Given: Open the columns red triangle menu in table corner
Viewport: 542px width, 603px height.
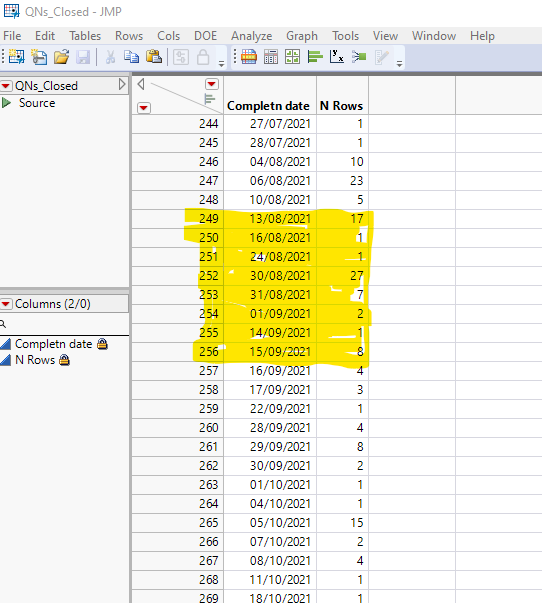Looking at the screenshot, I should pyautogui.click(x=212, y=84).
